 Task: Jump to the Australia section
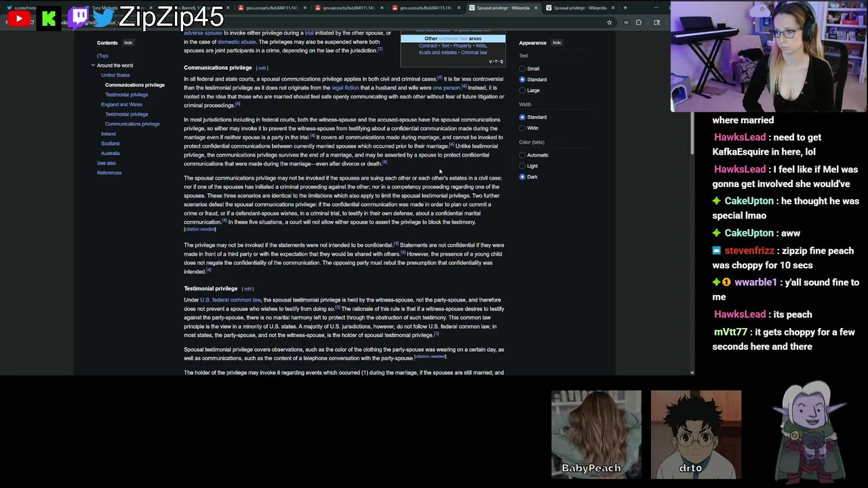pos(111,153)
